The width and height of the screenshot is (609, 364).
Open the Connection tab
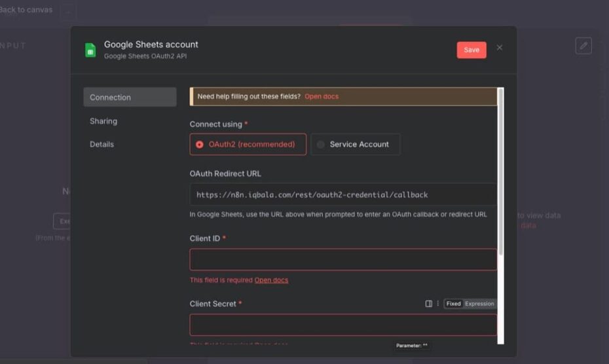130,97
